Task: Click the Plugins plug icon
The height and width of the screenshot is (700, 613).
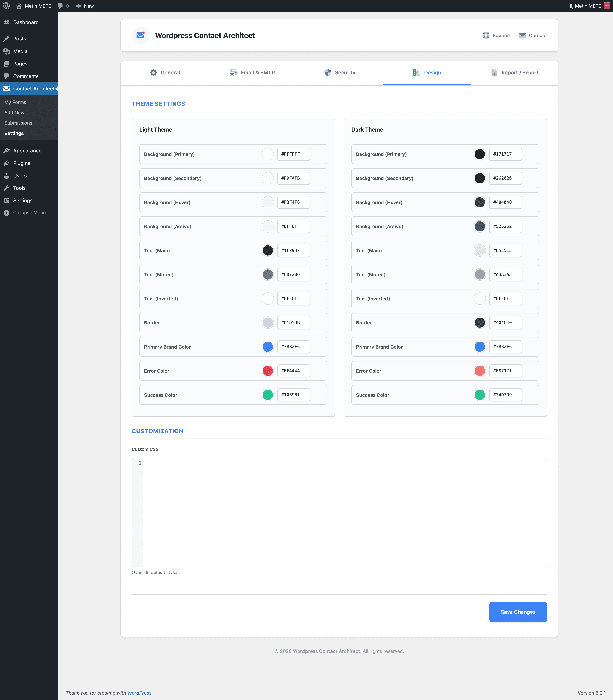Action: coord(7,163)
